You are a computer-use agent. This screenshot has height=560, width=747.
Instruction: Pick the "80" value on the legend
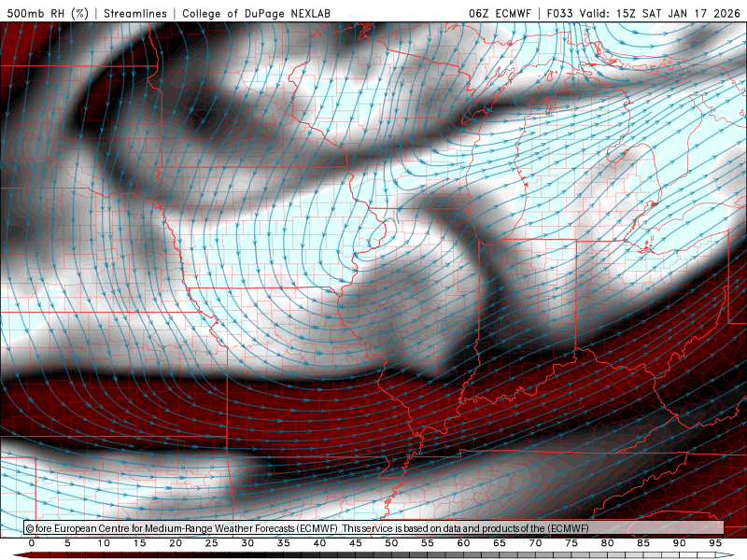point(607,543)
